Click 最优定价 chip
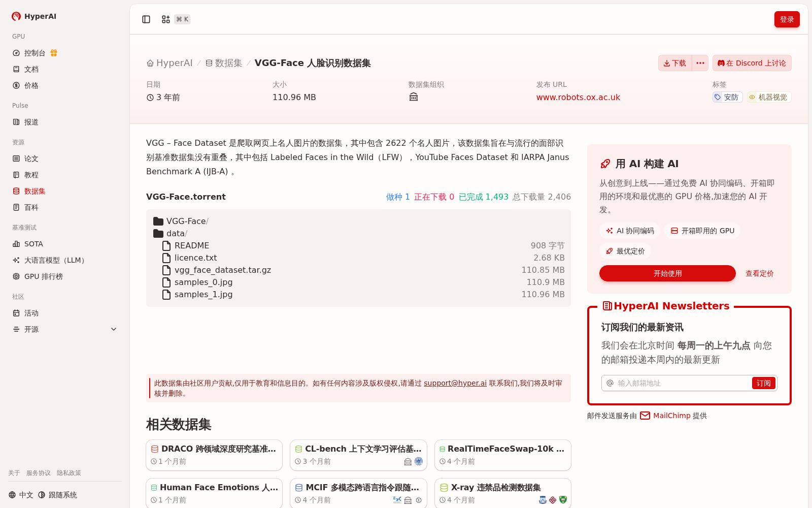 tap(625, 251)
